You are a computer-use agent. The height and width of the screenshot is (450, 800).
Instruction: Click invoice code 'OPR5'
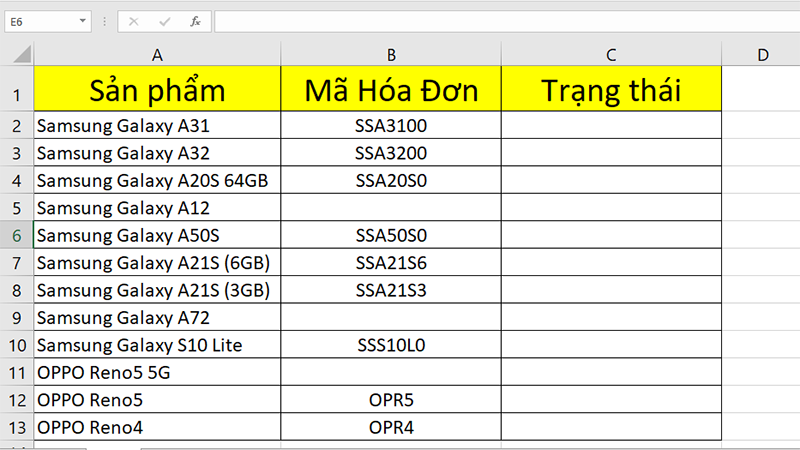point(391,401)
